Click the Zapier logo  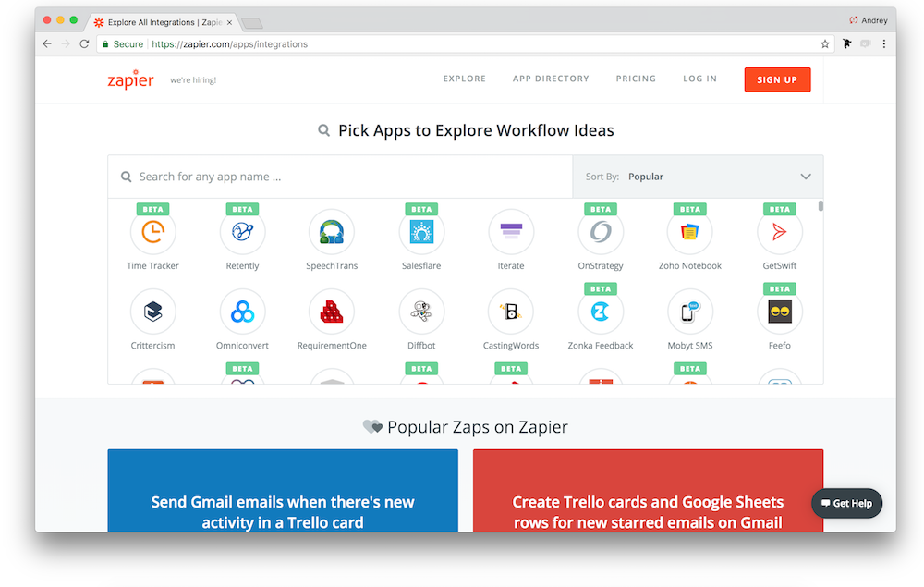point(130,79)
